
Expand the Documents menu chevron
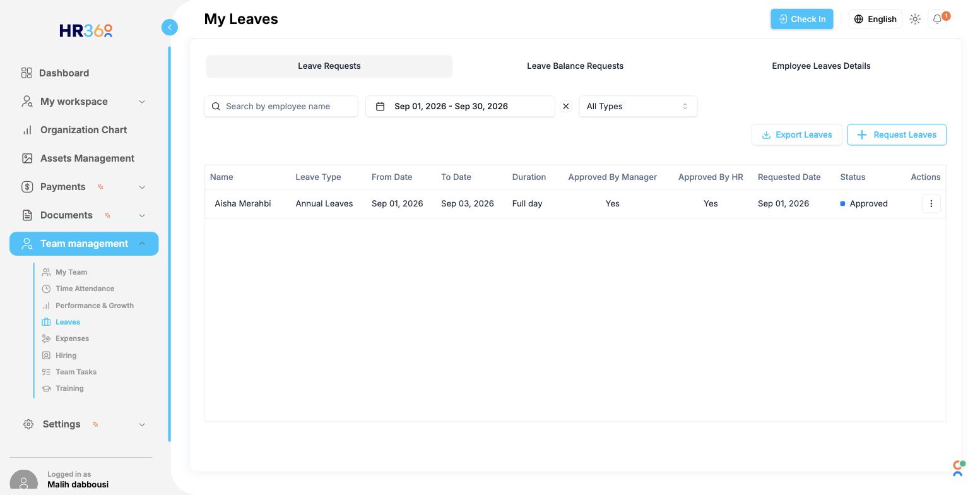(142, 215)
